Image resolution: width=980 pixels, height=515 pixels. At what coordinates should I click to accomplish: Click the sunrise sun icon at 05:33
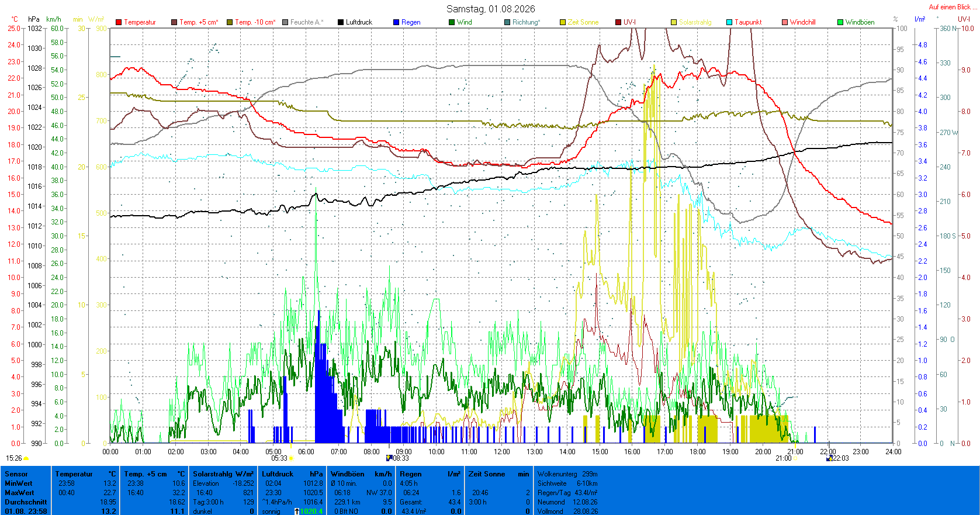pos(291,458)
